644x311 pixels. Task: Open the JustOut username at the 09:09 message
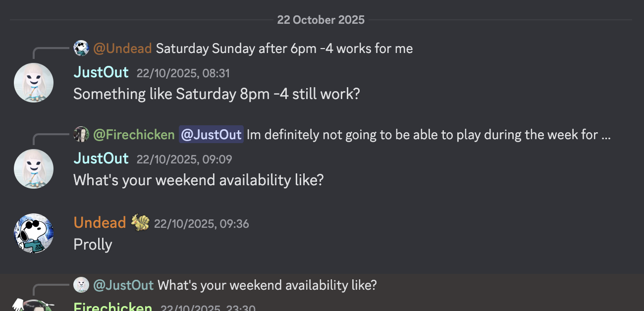pyautogui.click(x=101, y=158)
